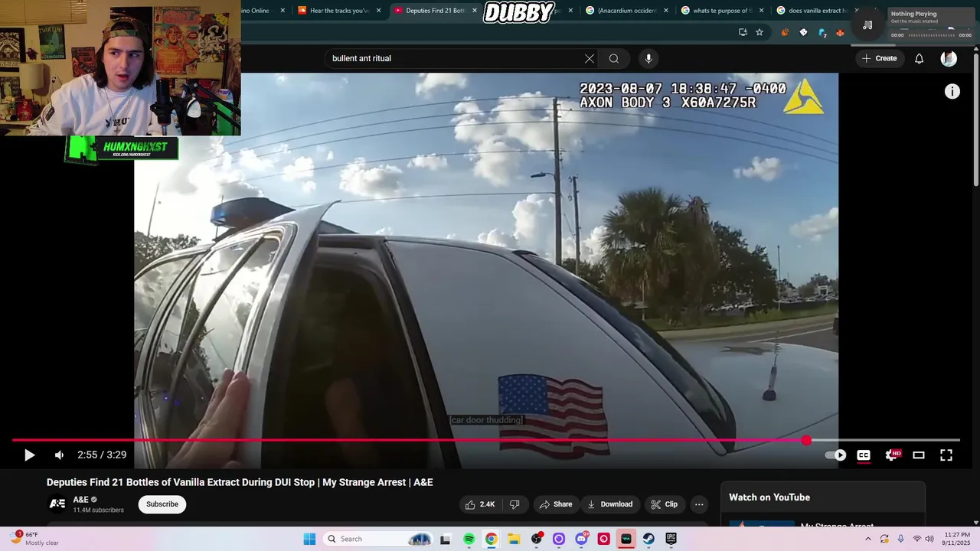Open the YouTube account avatar menu

[949, 58]
